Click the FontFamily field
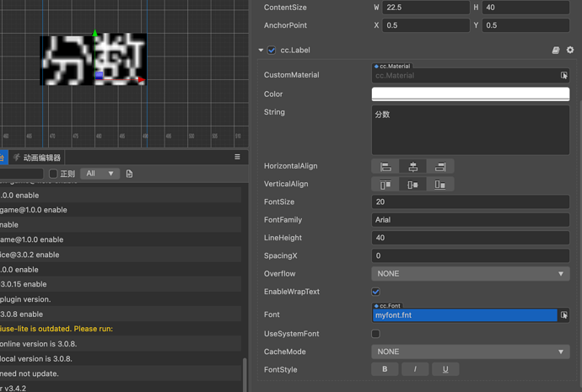The width and height of the screenshot is (582, 392). [x=471, y=219]
